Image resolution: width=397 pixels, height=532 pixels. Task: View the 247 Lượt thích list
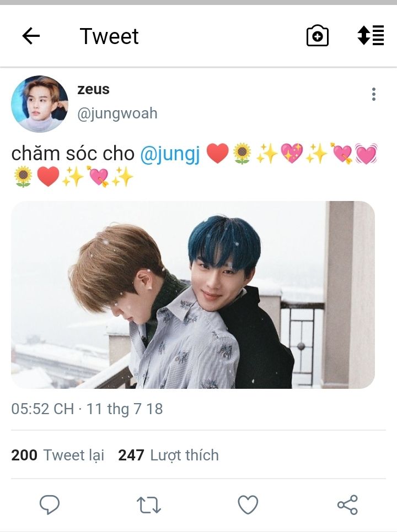[168, 455]
